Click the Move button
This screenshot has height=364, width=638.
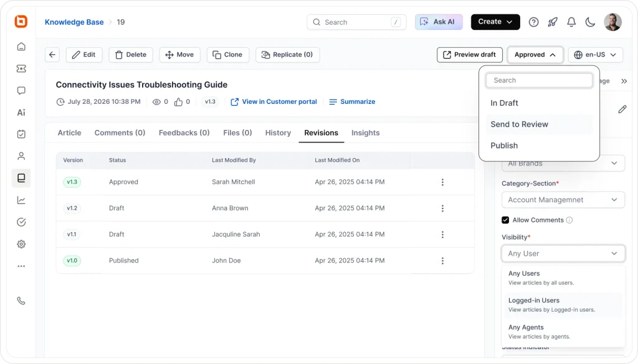(x=179, y=55)
